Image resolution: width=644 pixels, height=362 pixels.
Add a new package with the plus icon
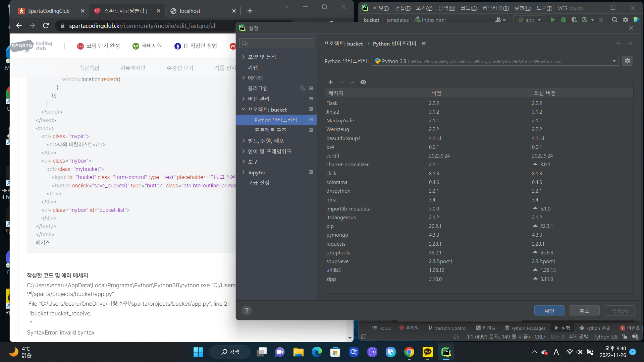331,82
